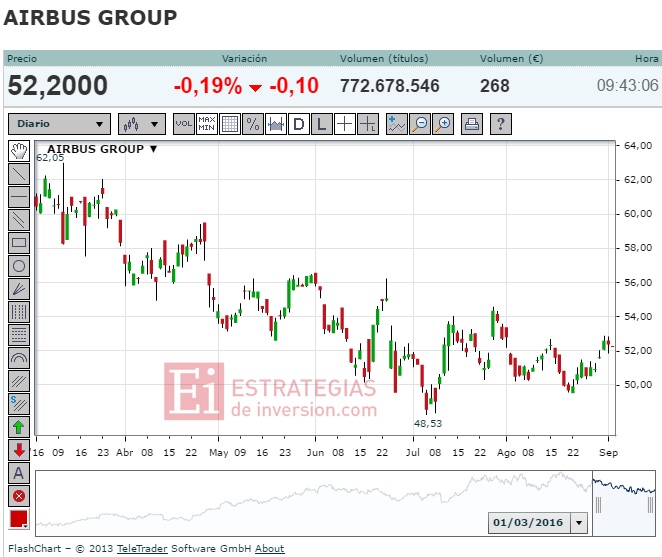The width and height of the screenshot is (662, 557).
Task: Toggle the VOL volume display
Action: click(x=184, y=124)
